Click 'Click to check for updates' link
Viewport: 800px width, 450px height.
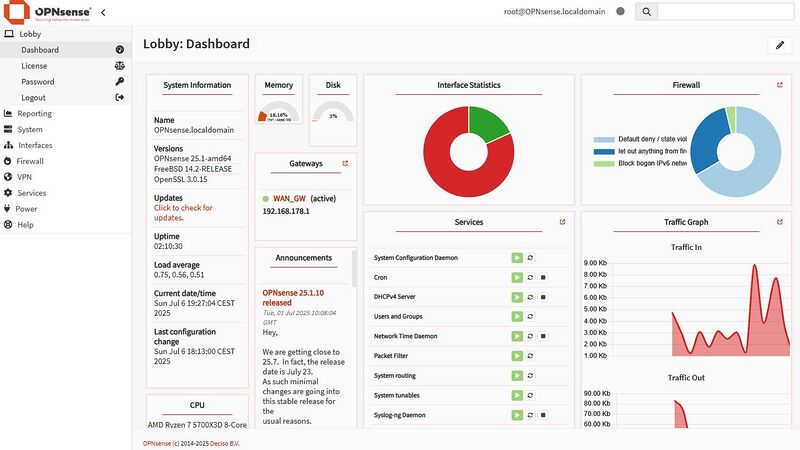(183, 213)
